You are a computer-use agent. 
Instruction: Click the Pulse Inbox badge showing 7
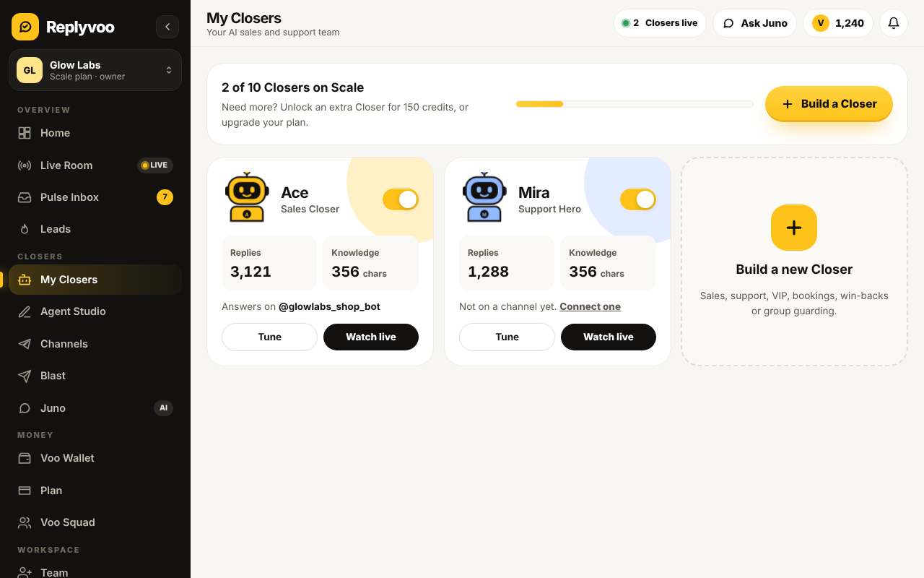pos(165,197)
